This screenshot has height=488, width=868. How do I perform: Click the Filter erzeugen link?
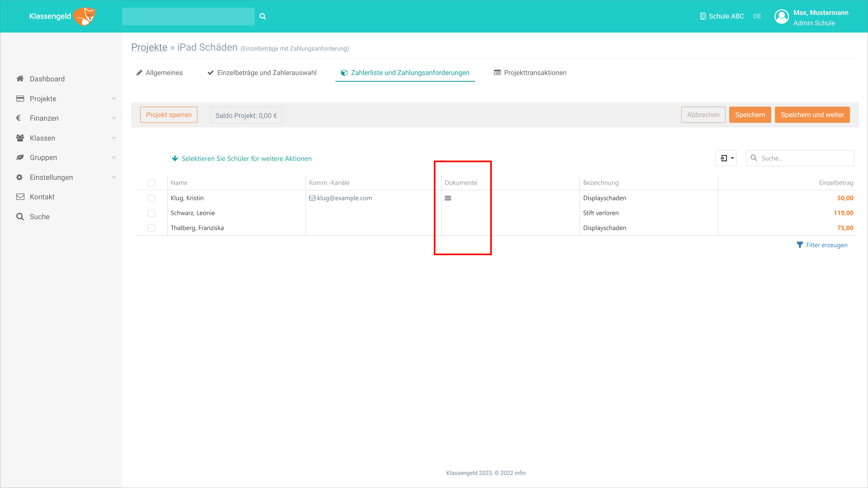coord(826,245)
